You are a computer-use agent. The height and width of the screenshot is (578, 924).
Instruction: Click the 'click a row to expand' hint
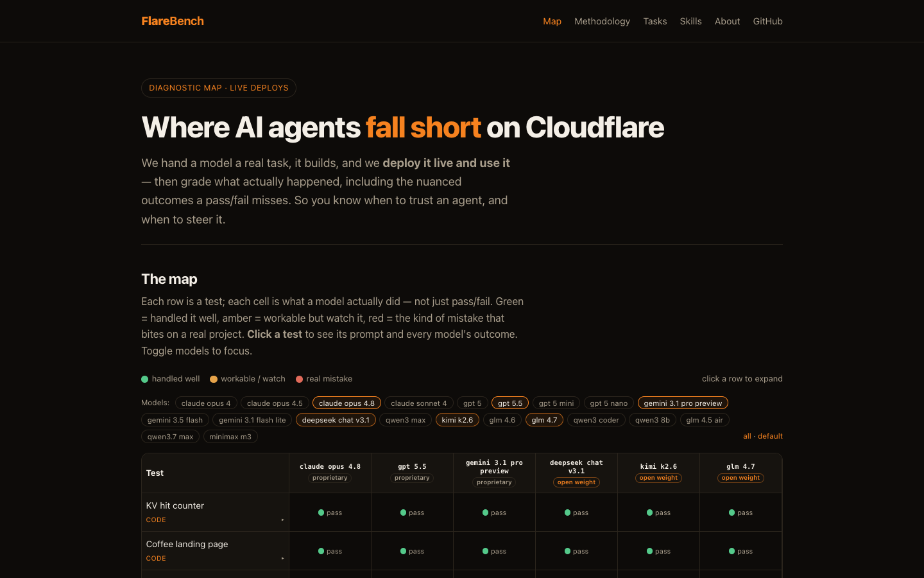pyautogui.click(x=742, y=379)
